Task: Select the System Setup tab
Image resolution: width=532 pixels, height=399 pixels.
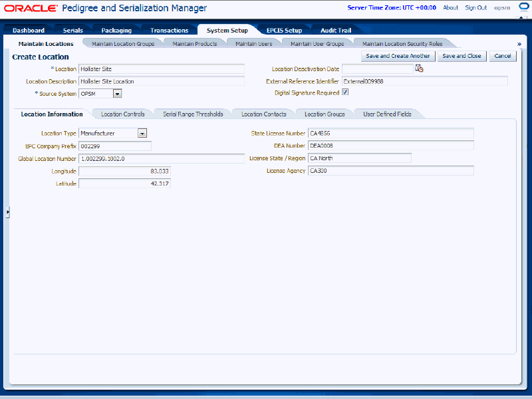Action: coord(227,30)
